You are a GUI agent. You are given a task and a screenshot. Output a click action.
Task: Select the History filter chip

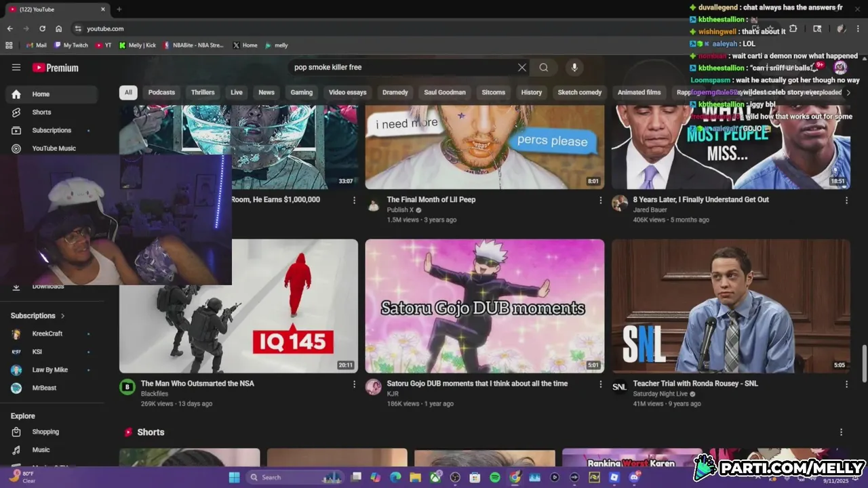point(532,92)
